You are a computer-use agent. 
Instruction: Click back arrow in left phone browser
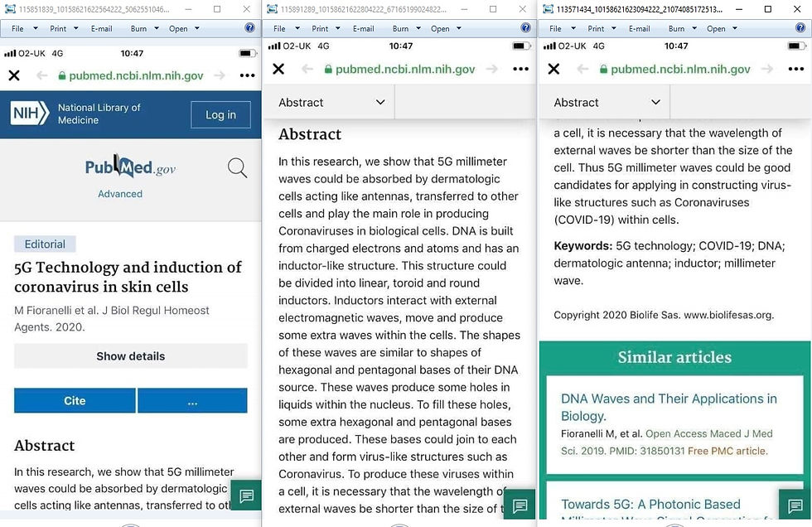click(42, 75)
